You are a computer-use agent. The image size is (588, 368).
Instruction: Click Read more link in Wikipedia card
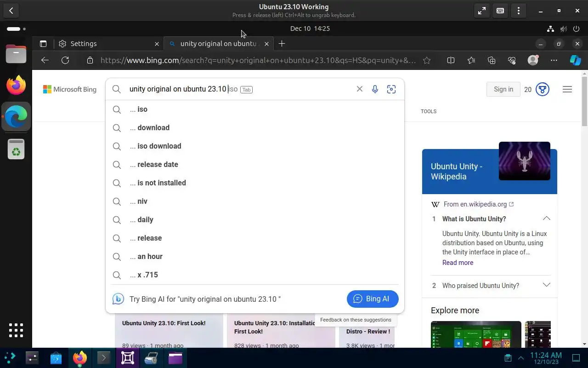pyautogui.click(x=458, y=263)
